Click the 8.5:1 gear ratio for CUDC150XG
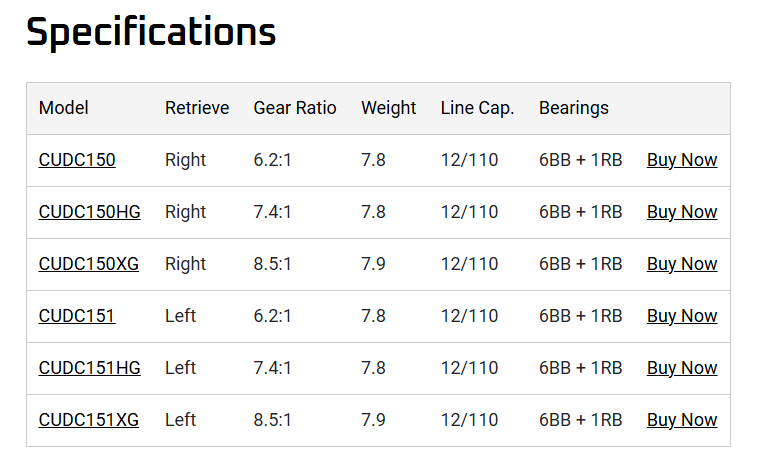761x465 pixels. click(272, 264)
